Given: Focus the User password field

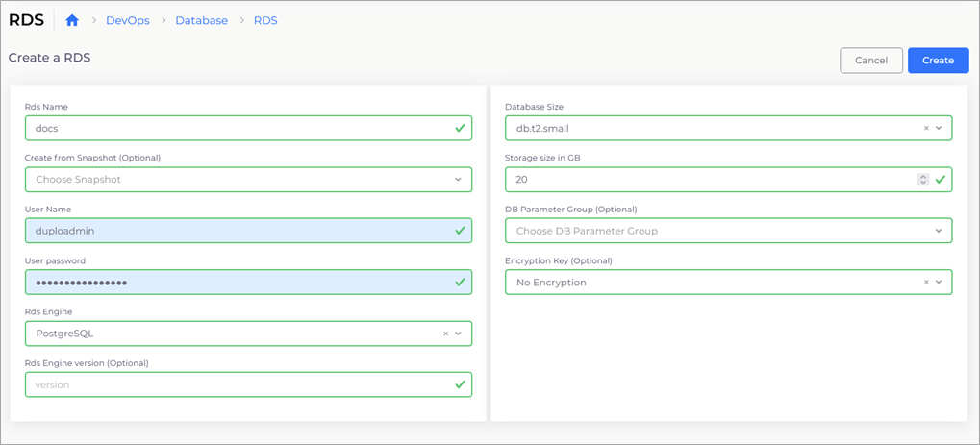Looking at the screenshot, I should pos(249,283).
